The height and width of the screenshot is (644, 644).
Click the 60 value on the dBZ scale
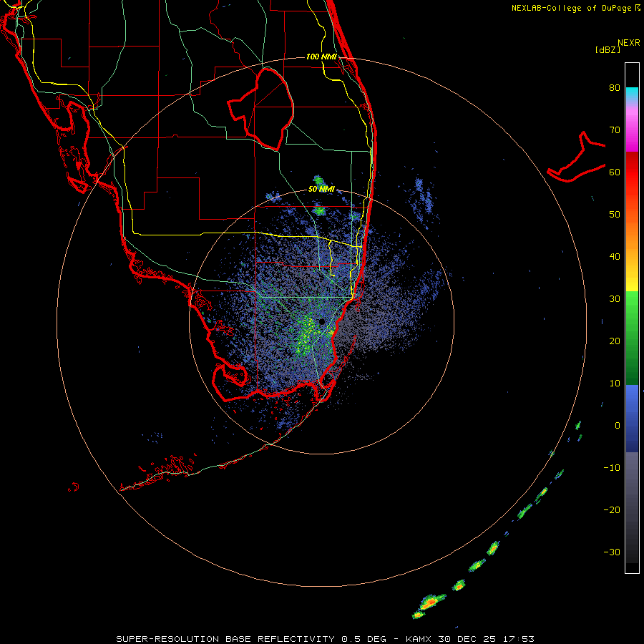615,172
